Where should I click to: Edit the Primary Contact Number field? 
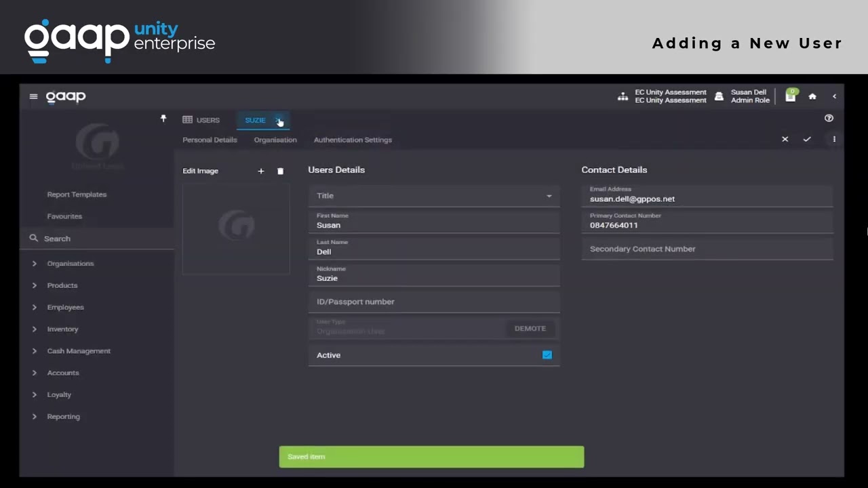click(x=707, y=222)
